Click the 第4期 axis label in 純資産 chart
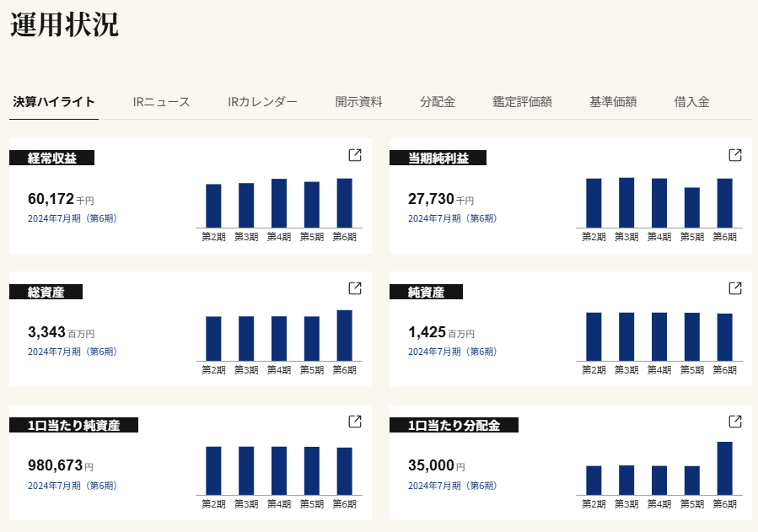 point(659,370)
